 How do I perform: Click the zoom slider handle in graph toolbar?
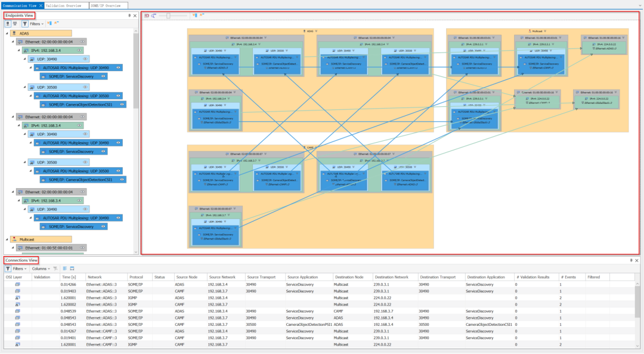[x=168, y=16]
